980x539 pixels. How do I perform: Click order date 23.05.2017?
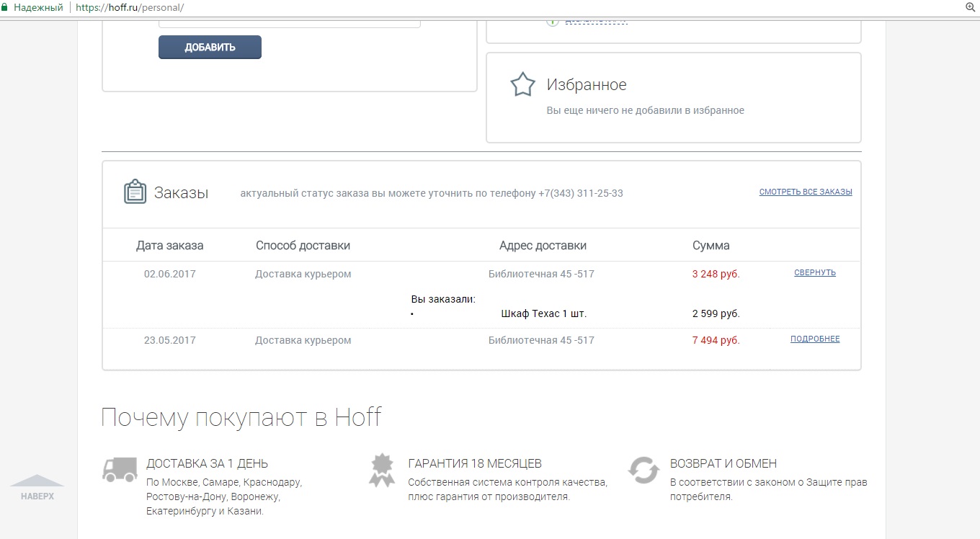169,340
